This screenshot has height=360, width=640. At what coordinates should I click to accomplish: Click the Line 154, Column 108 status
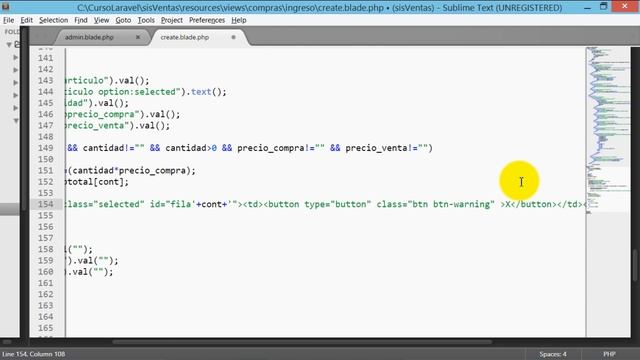point(34,354)
